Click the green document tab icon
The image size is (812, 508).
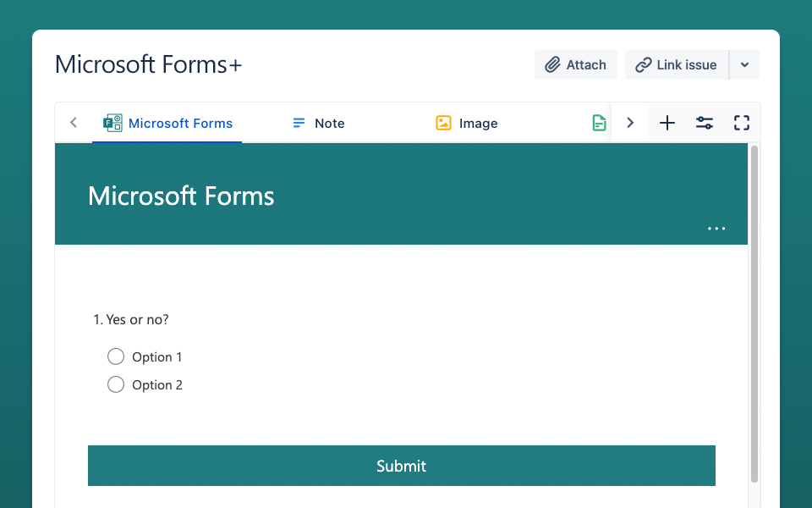[x=599, y=123]
